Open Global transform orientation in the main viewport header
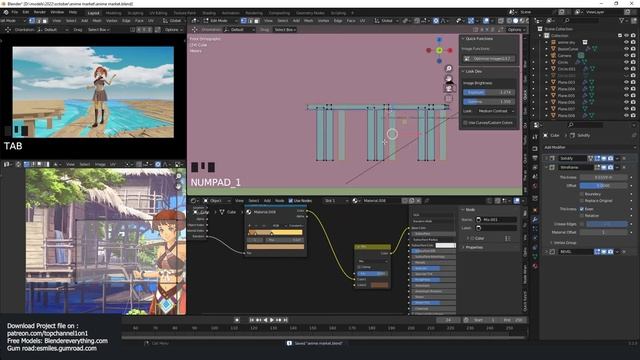 tap(386, 20)
